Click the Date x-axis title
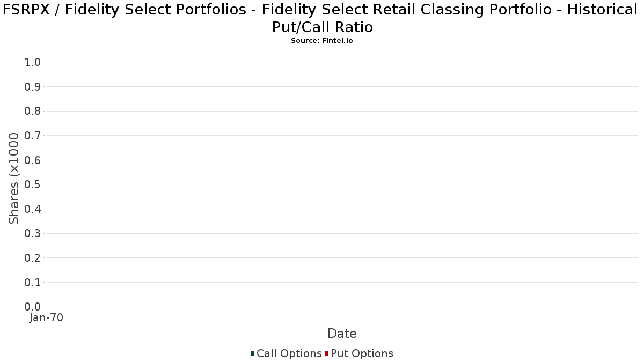 pyautogui.click(x=342, y=334)
